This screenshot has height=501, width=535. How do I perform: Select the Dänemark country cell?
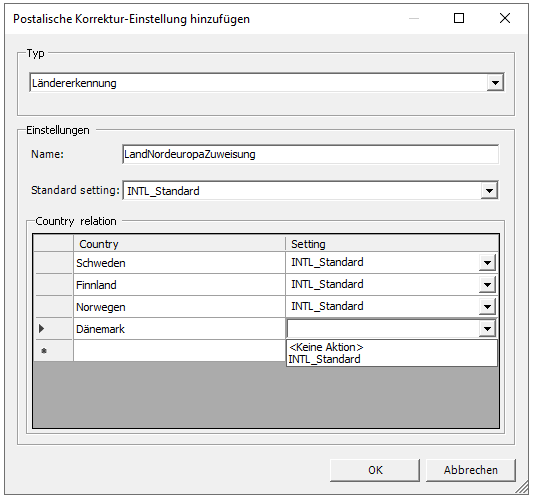pyautogui.click(x=179, y=329)
